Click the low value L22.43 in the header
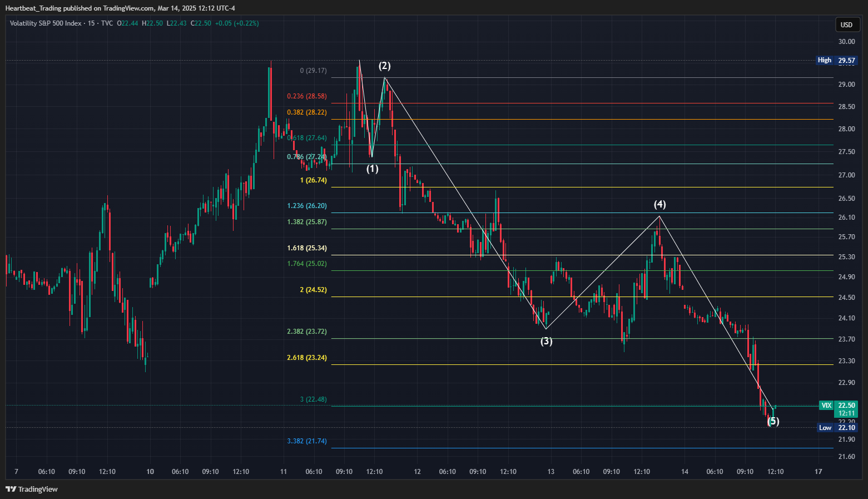This screenshot has height=499, width=868. coord(176,23)
